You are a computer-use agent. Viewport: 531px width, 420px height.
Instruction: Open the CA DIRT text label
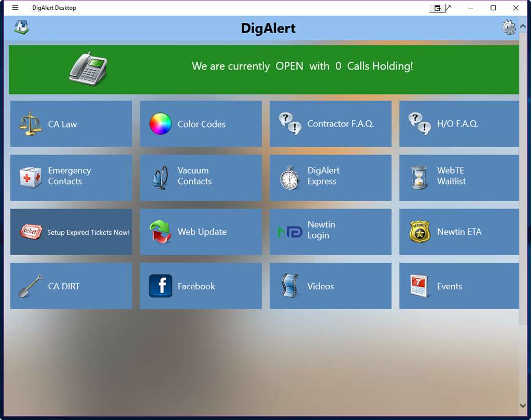tap(64, 286)
